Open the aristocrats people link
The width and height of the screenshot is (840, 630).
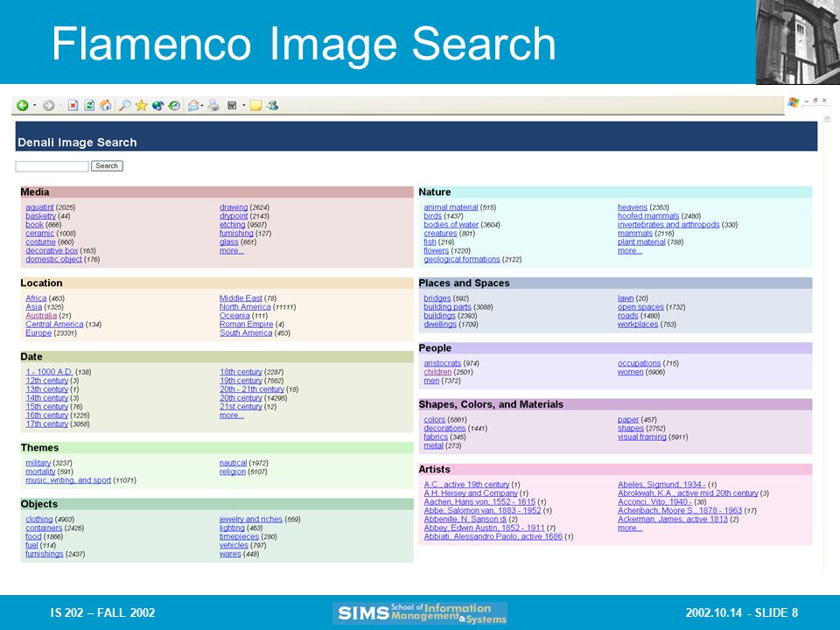442,363
